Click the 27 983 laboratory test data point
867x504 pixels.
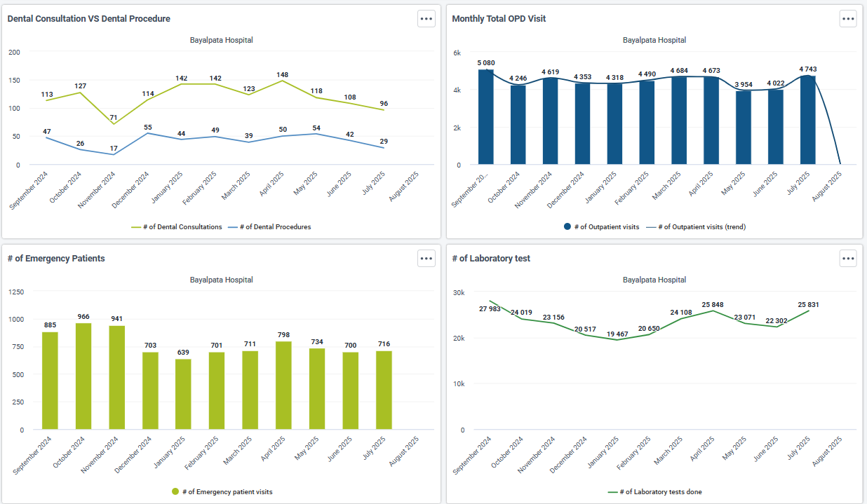490,301
